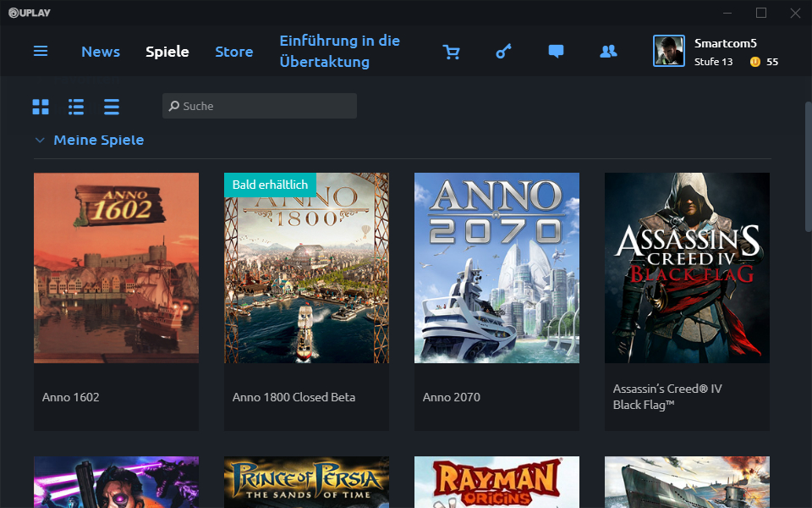The height and width of the screenshot is (508, 812).
Task: Open Einführung in die Übertaktung link
Action: (339, 51)
